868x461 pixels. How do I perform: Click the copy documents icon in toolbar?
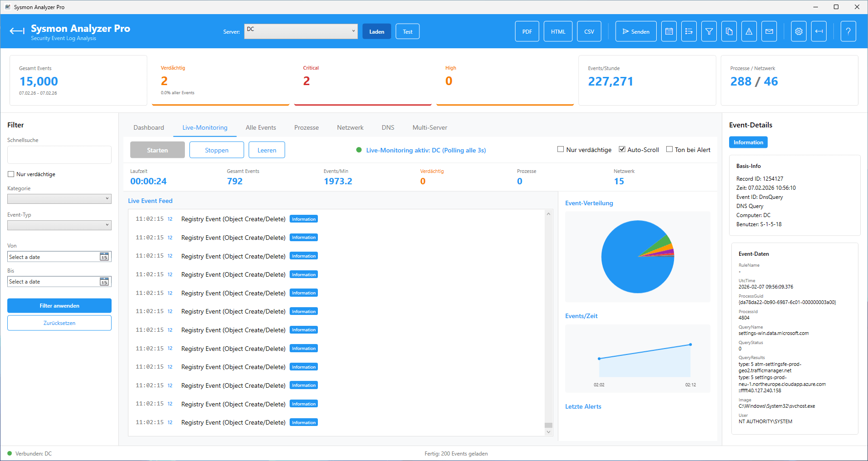[729, 31]
